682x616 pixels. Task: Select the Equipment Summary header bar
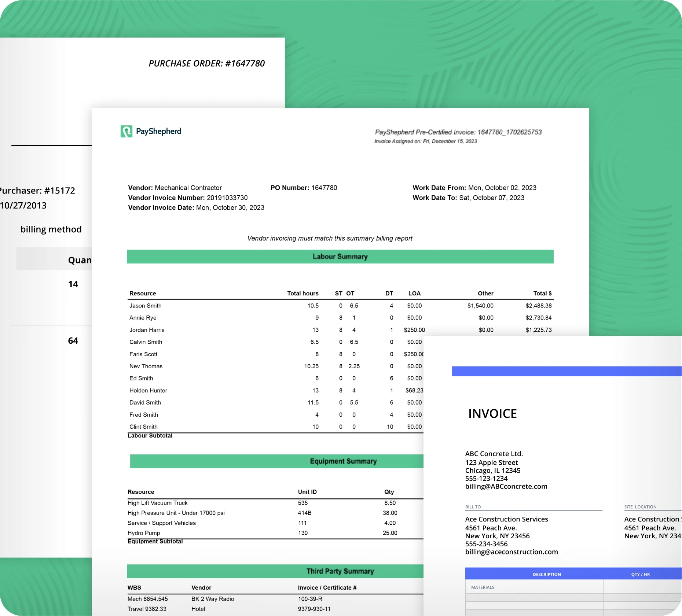click(276, 461)
